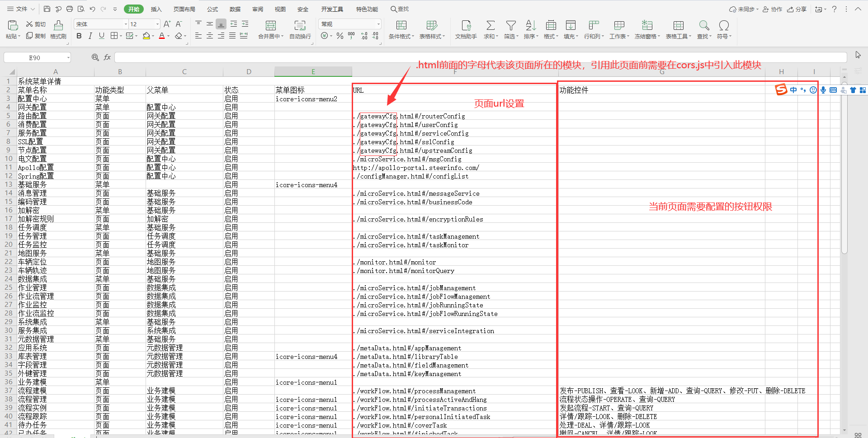Screen dimensions: 868x438
Task: Click the Symbol (符号) omega icon
Action: (x=723, y=25)
